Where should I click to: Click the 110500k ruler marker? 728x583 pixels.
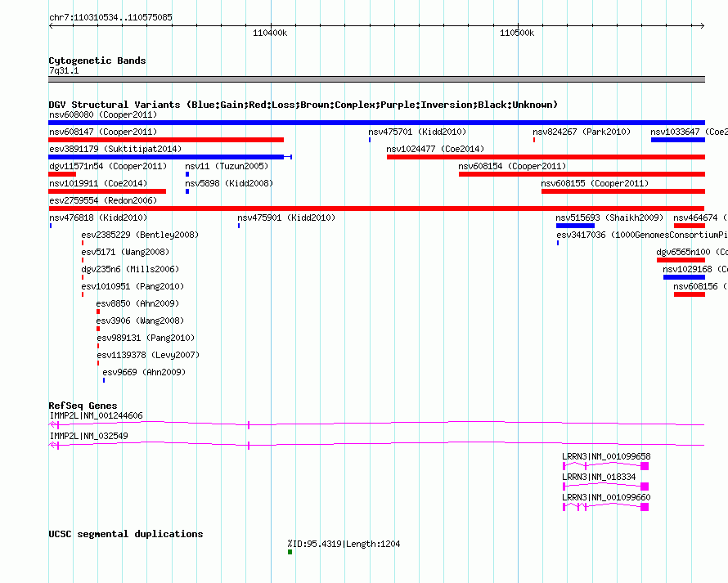coord(517,33)
